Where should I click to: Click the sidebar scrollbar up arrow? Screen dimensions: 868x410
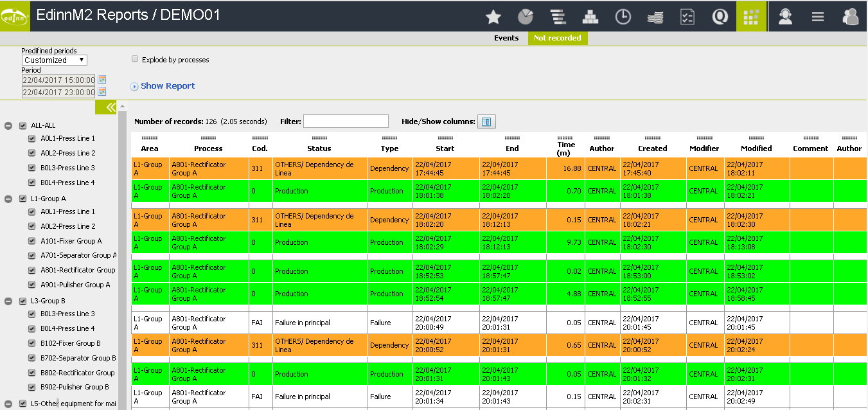[x=122, y=107]
